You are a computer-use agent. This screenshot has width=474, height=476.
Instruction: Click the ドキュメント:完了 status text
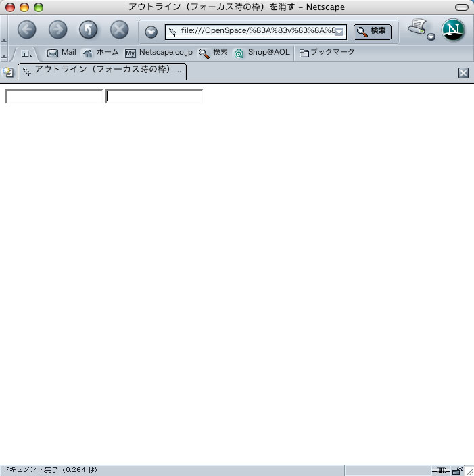click(50, 470)
